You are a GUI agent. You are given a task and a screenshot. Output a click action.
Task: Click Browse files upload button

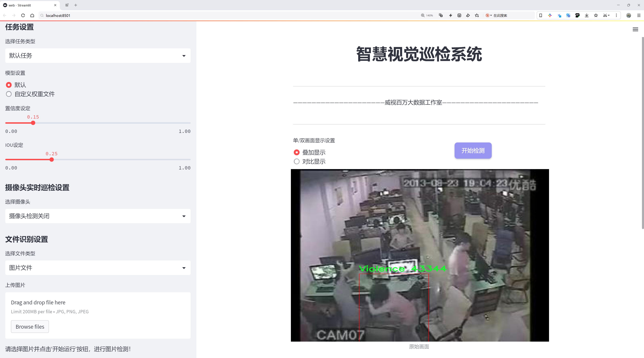(30, 327)
